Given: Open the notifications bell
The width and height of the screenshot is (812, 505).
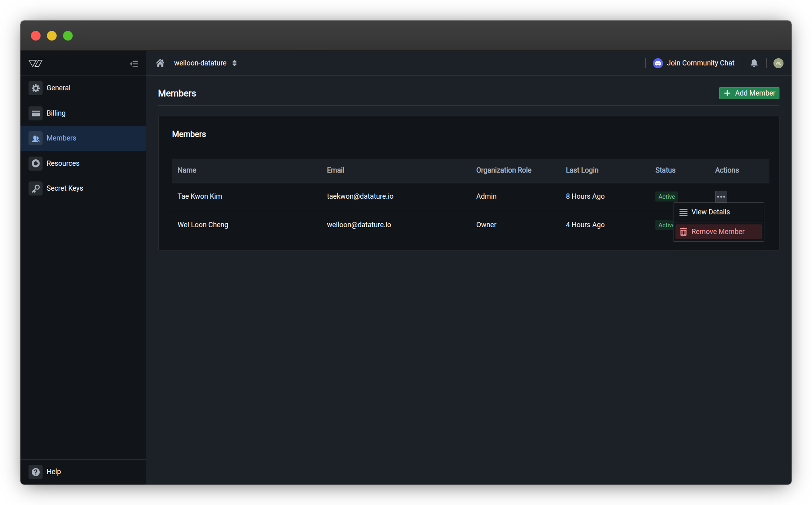Looking at the screenshot, I should pos(754,63).
